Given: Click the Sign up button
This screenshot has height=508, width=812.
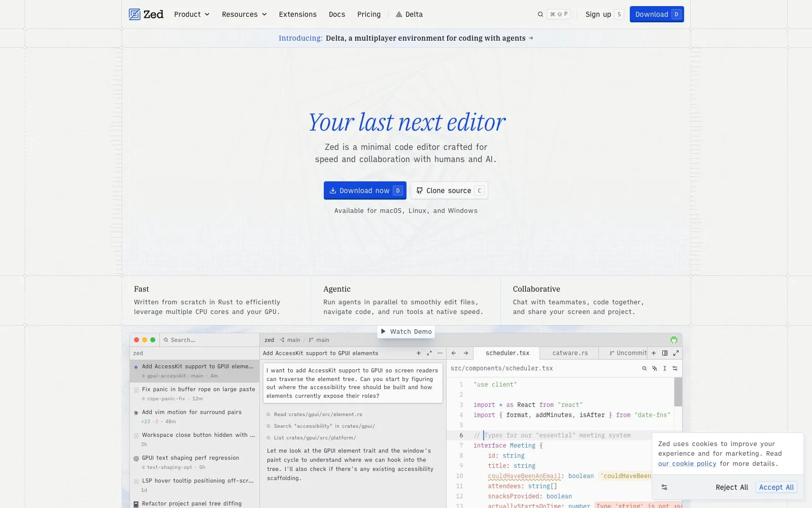Looking at the screenshot, I should (x=604, y=14).
